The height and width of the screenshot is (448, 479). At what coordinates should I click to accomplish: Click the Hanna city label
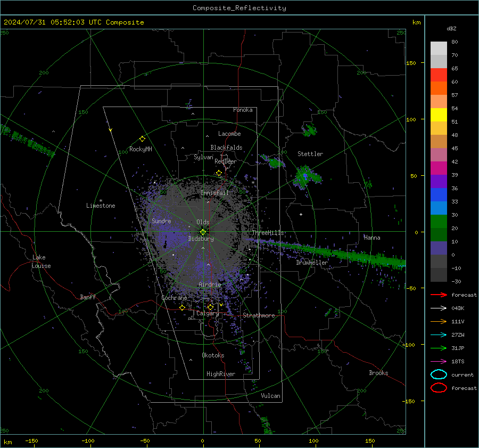(372, 238)
